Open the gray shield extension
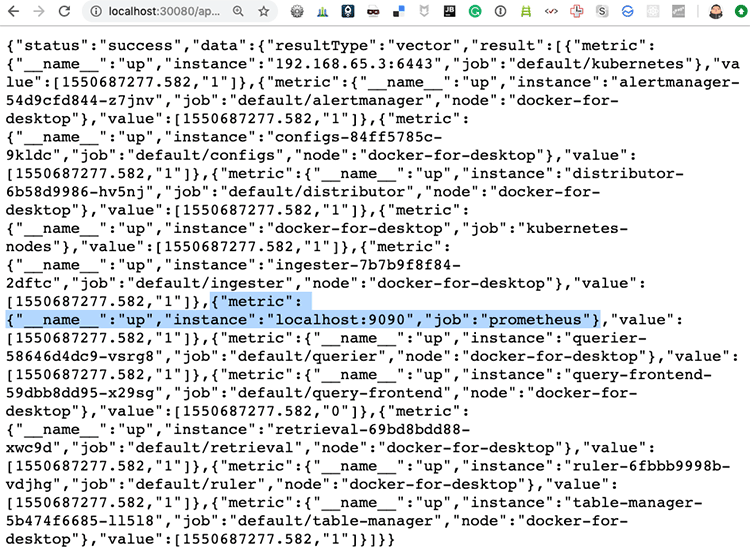 [424, 11]
